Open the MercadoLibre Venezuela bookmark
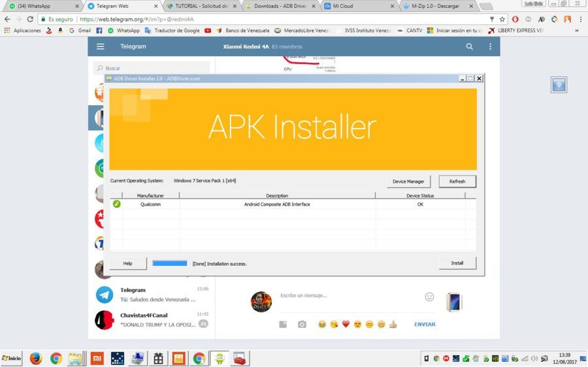Image resolution: width=588 pixels, height=367 pixels. (302, 30)
